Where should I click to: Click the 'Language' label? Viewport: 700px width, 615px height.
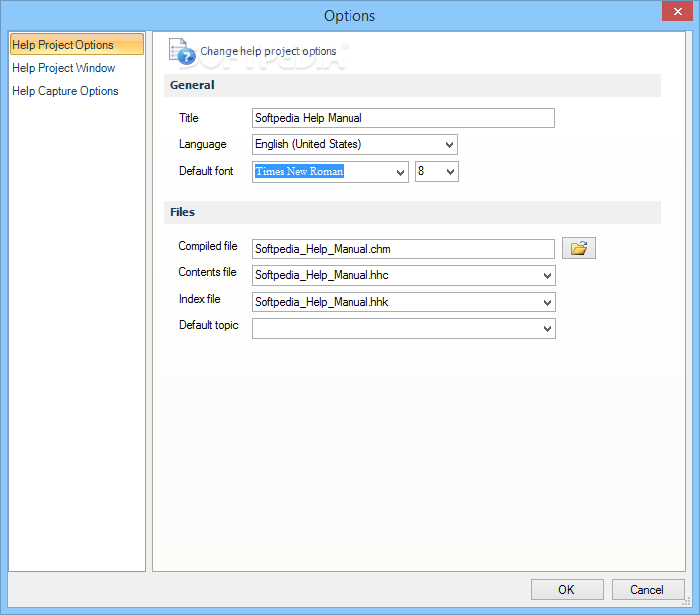pos(203,144)
